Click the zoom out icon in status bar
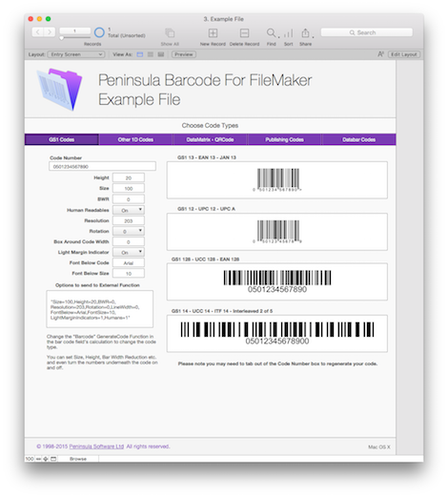 pyautogui.click(x=38, y=459)
